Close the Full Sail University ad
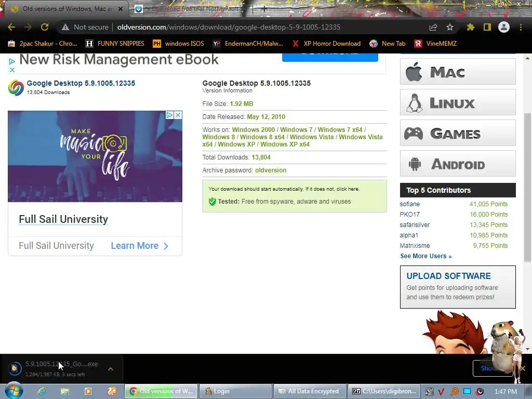 (x=178, y=115)
